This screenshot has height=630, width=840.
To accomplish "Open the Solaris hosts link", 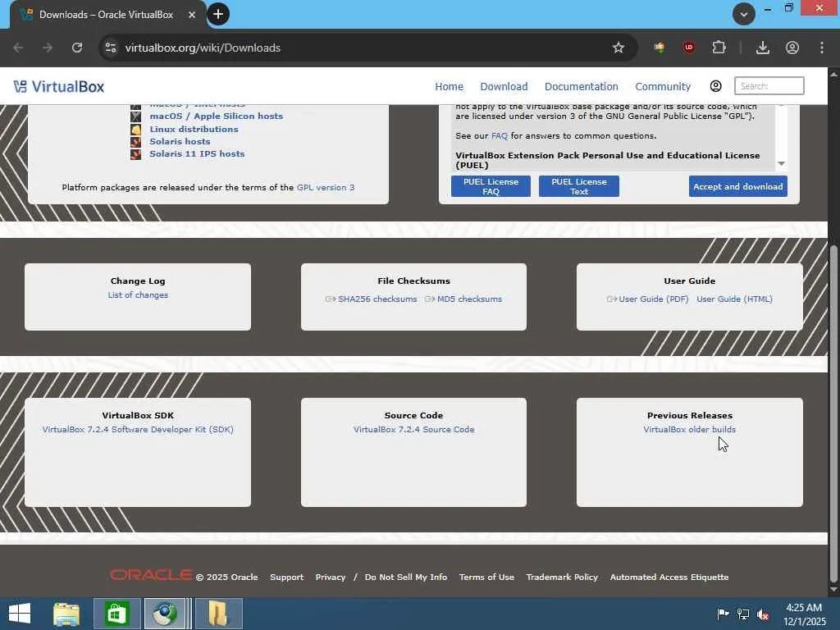I will coord(180,141).
